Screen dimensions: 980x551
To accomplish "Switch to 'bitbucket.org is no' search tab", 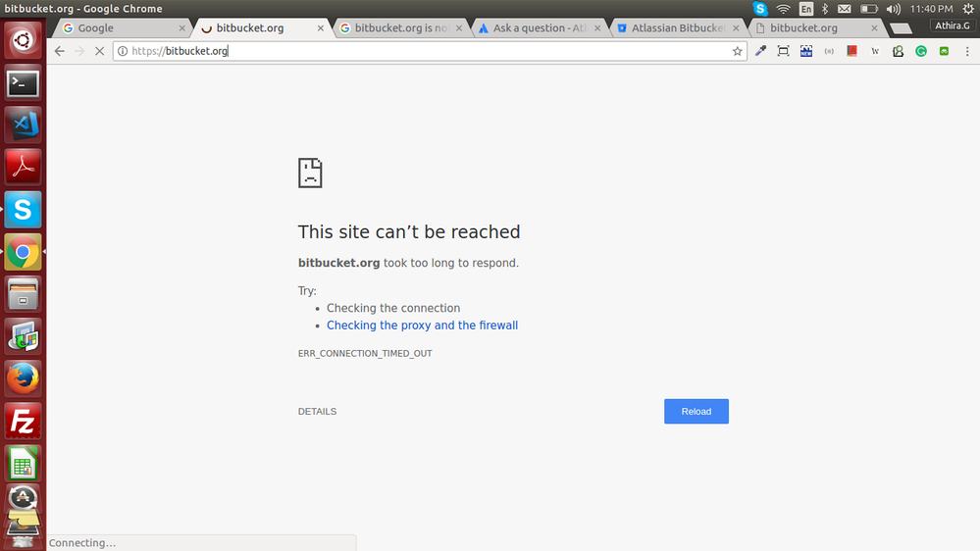I will 400,28.
